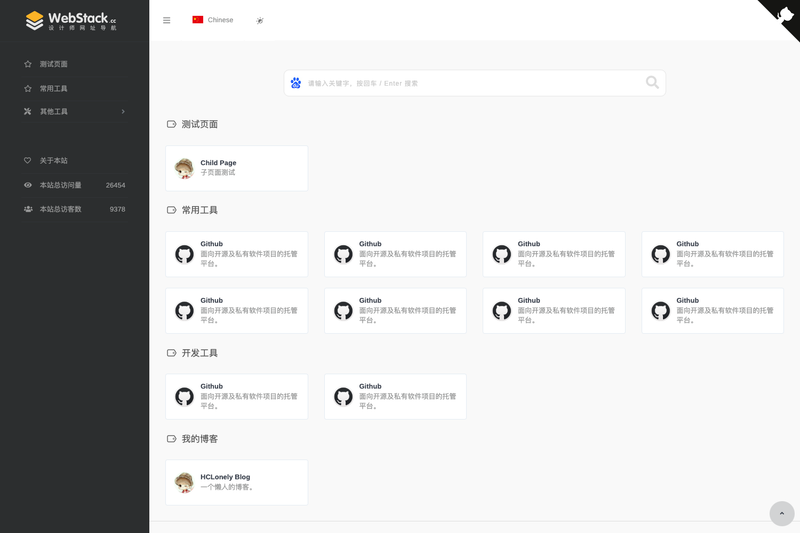
Task: Click the Baidu paw search engine icon
Action: pos(296,83)
